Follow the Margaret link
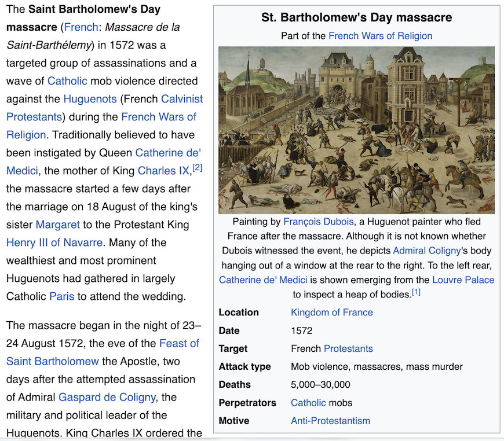Image resolution: width=504 pixels, height=441 pixels. click(57, 225)
